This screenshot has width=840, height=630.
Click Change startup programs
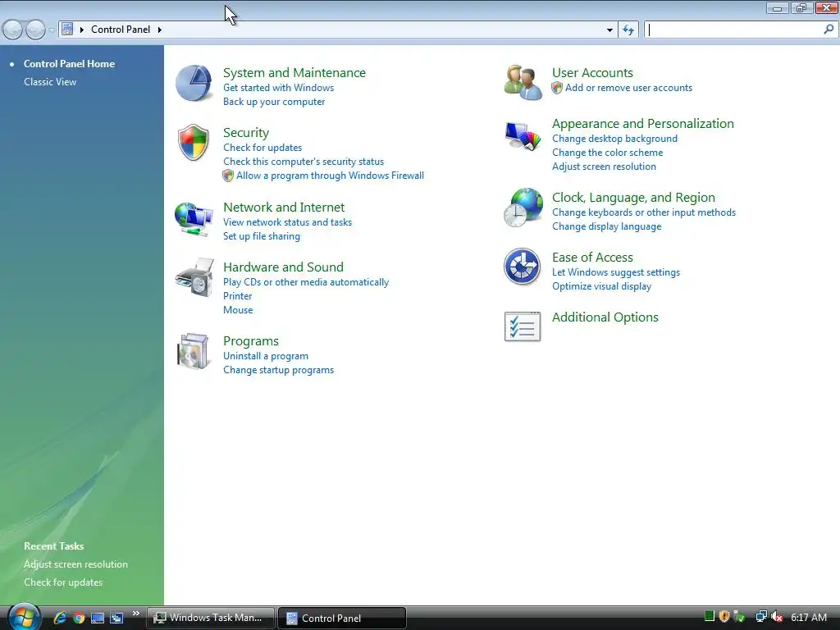pos(279,370)
